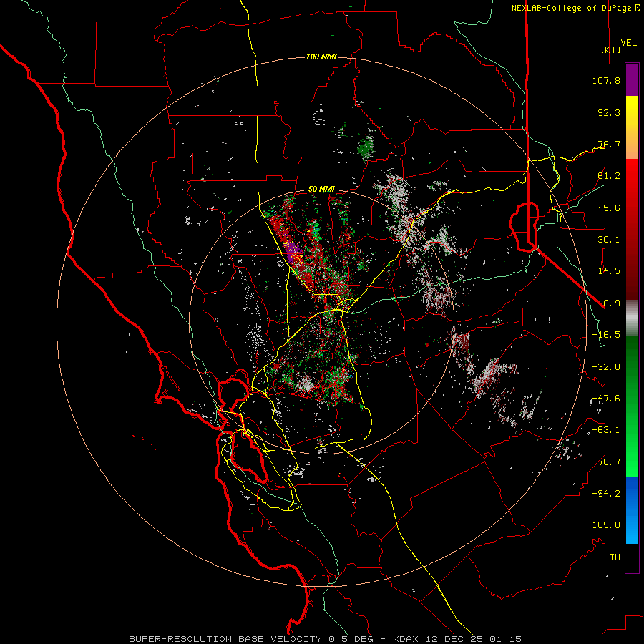Screen dimensions: 644x644
Task: Select the -0.9 velocity scale value
Action: [609, 303]
